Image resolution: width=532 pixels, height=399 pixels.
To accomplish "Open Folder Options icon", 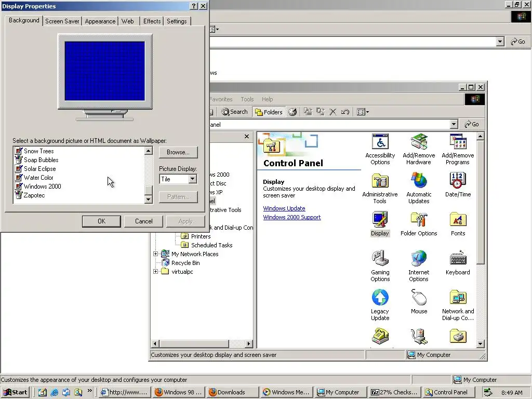I will click(419, 224).
